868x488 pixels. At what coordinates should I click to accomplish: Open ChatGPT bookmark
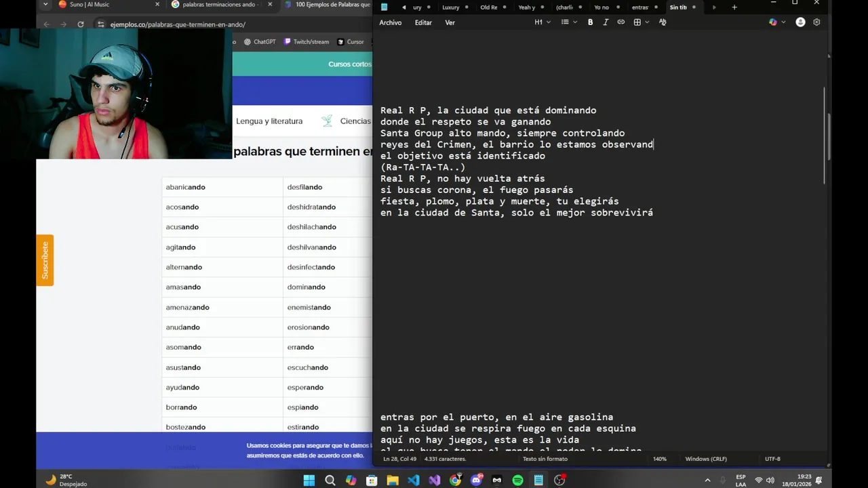[260, 42]
